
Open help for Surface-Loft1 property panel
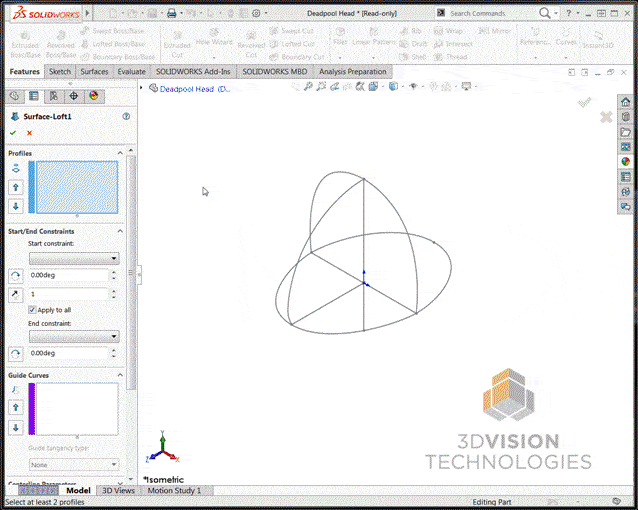[126, 116]
